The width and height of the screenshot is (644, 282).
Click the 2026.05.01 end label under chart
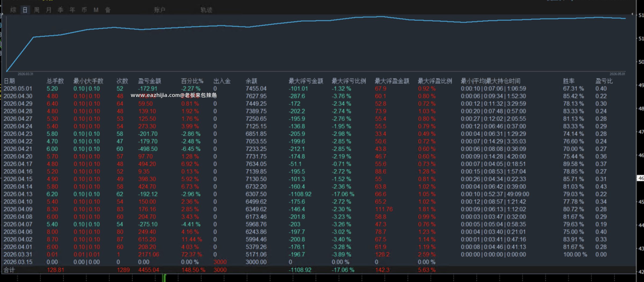[617, 74]
